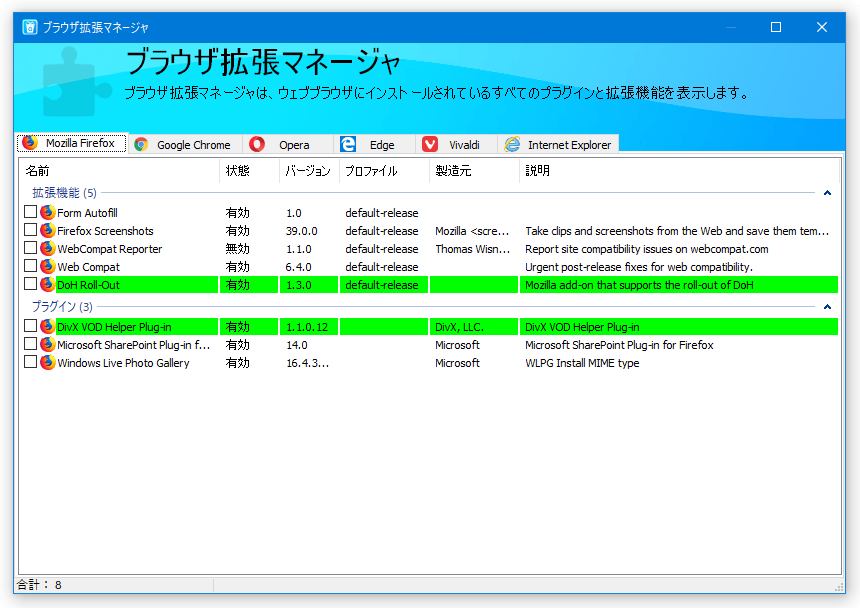The image size is (860, 608).
Task: Click the 拡張機能 (5) group heading
Action: click(64, 193)
